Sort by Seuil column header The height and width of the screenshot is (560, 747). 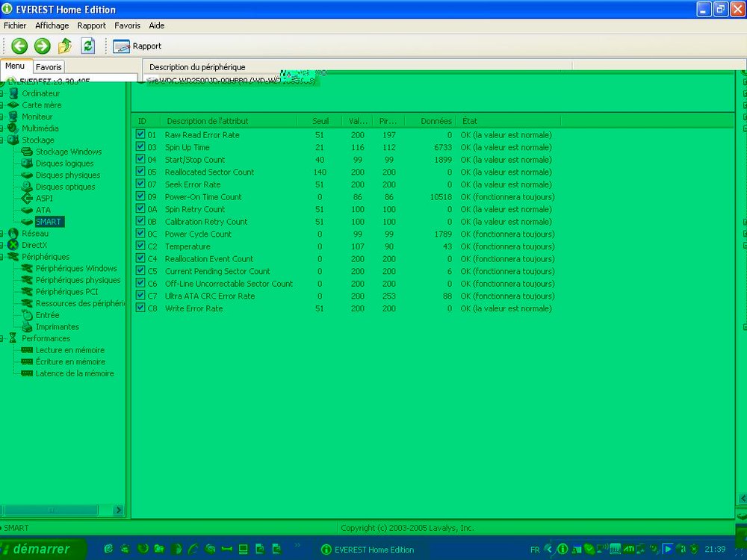pyautogui.click(x=320, y=121)
